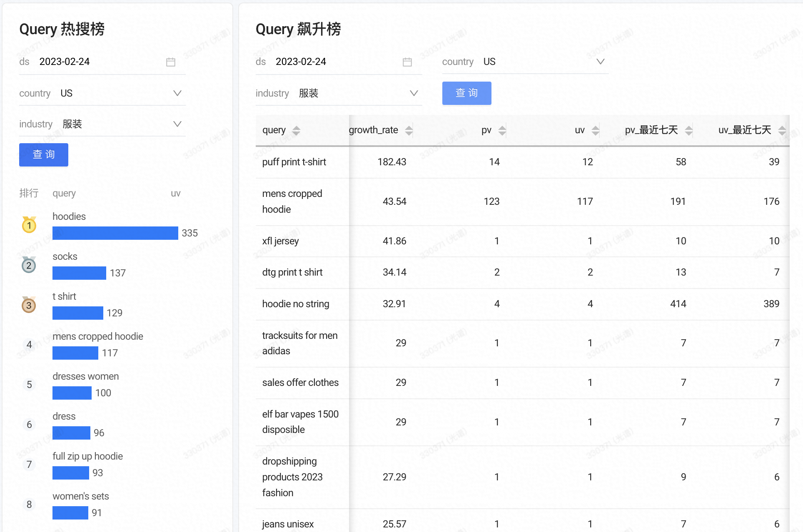This screenshot has width=803, height=532.
Task: Open calendar icon in 热搜榜 date field
Action: 171,62
